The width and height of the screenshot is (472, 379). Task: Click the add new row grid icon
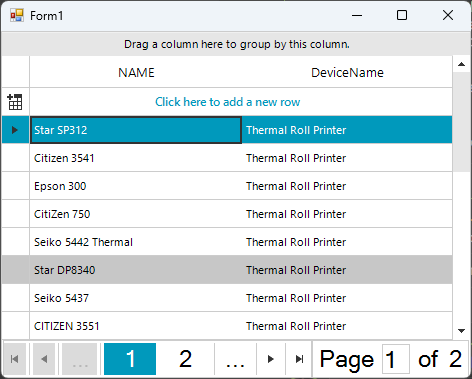(x=15, y=102)
